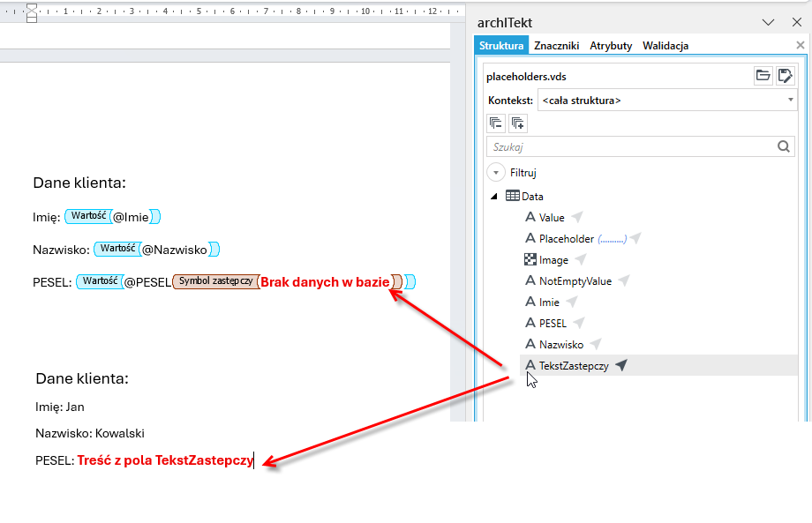The width and height of the screenshot is (812, 523).
Task: Collapse the Data tree node
Action: tap(494, 197)
